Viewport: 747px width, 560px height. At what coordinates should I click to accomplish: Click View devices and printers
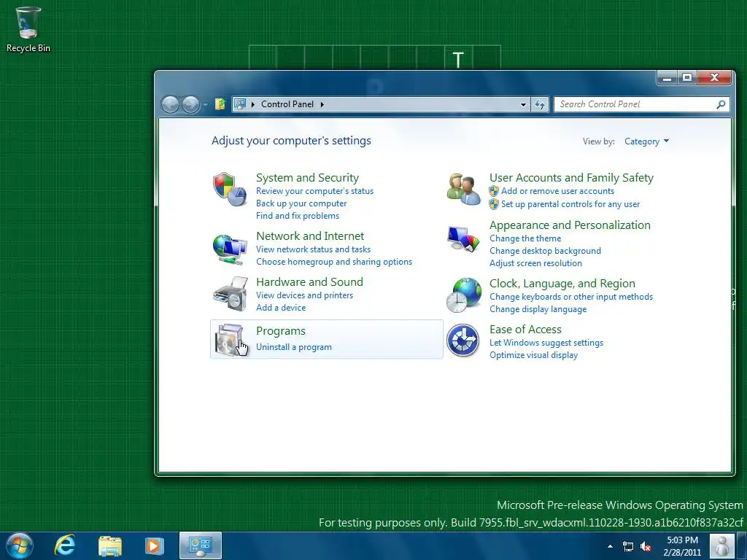[304, 295]
